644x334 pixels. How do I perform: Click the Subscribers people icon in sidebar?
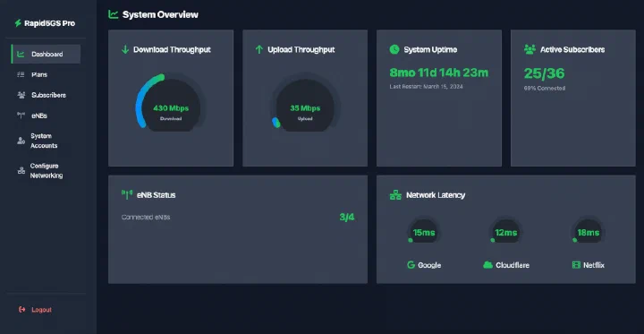[21, 95]
